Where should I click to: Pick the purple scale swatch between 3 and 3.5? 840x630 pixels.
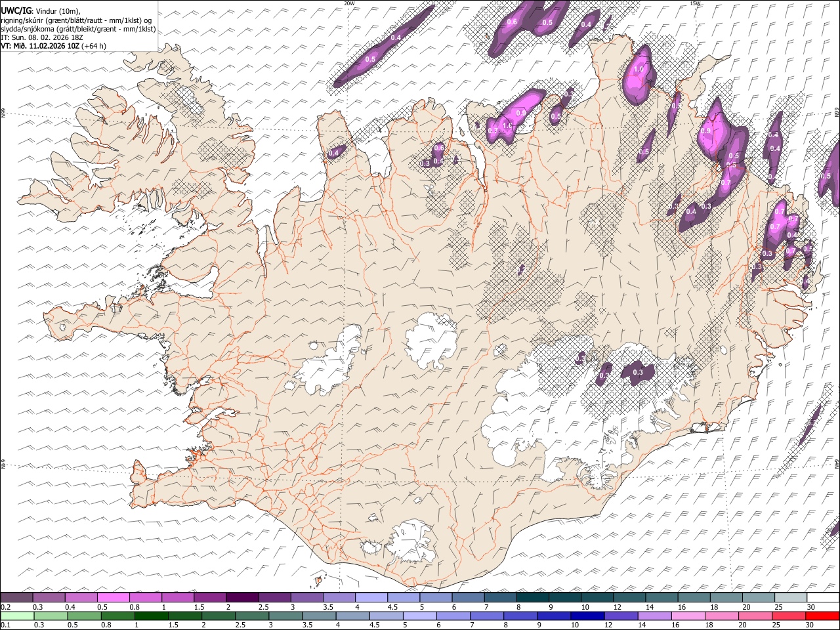(x=306, y=597)
